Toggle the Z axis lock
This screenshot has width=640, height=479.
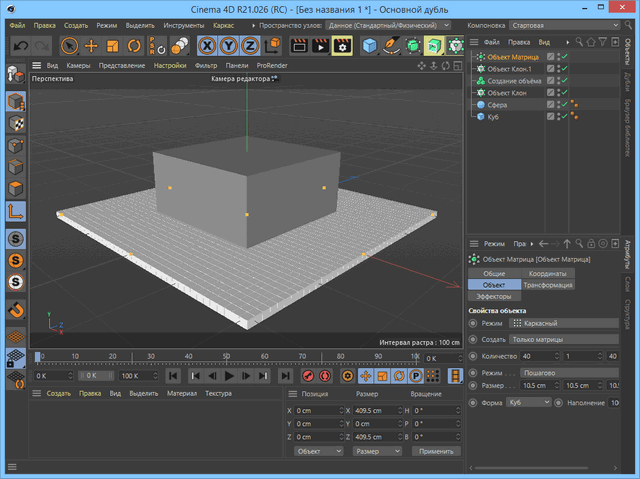[252, 45]
